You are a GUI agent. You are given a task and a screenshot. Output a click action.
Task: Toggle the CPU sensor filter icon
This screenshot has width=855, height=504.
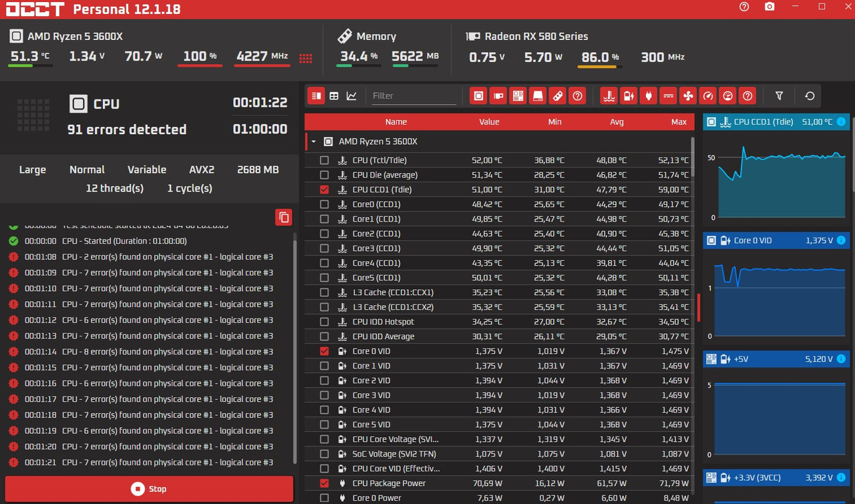pyautogui.click(x=478, y=96)
